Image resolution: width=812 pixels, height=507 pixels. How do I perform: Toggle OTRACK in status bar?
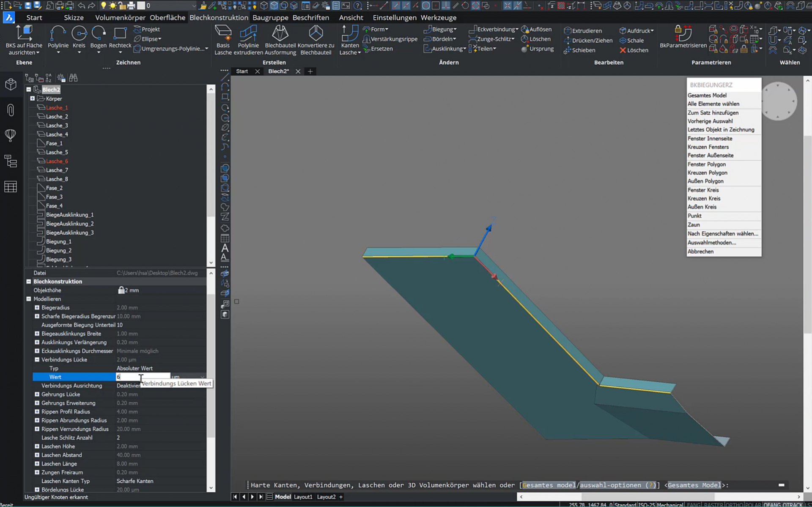pyautogui.click(x=793, y=504)
